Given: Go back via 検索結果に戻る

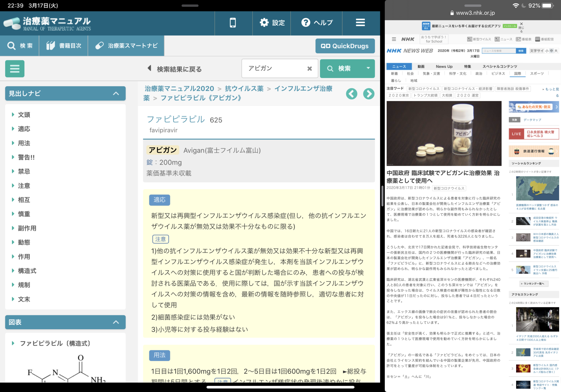Looking at the screenshot, I should (x=175, y=69).
